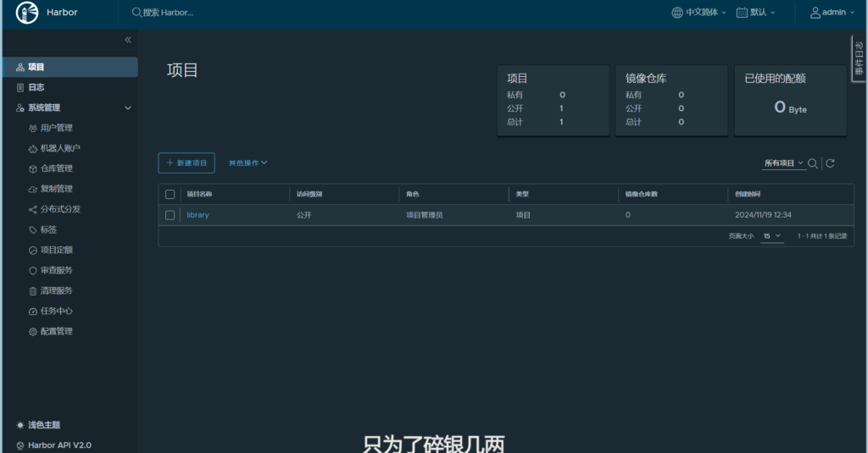Click the admin user avatar icon
This screenshot has width=868, height=453.
[815, 13]
